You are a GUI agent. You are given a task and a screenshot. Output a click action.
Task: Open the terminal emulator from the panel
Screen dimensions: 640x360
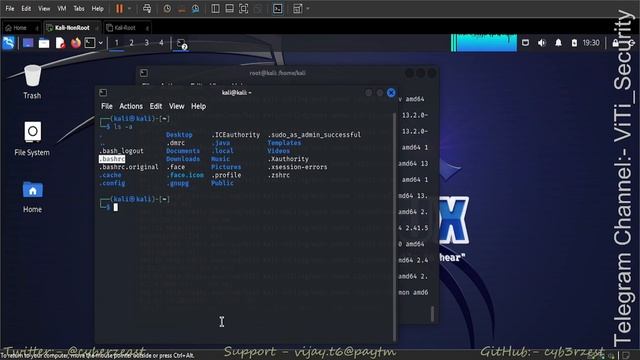point(90,43)
